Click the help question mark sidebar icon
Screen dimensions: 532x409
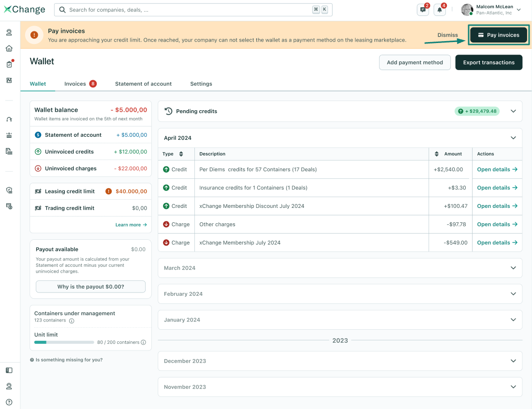9,402
